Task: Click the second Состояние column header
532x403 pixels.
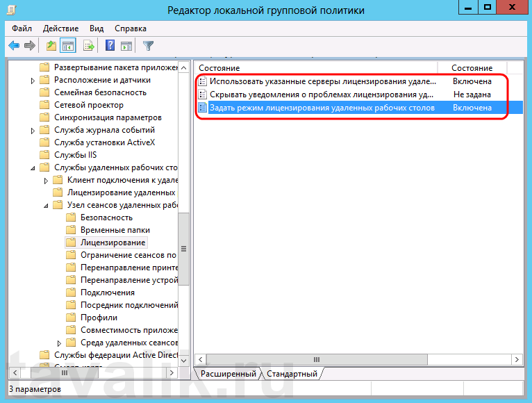Action: (x=472, y=68)
